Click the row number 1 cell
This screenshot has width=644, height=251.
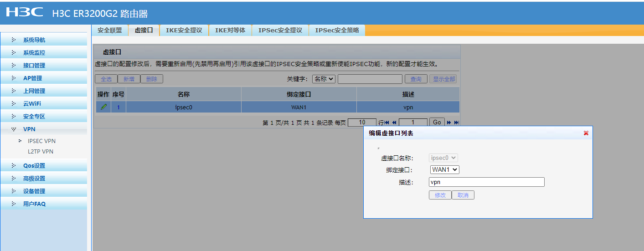point(118,108)
